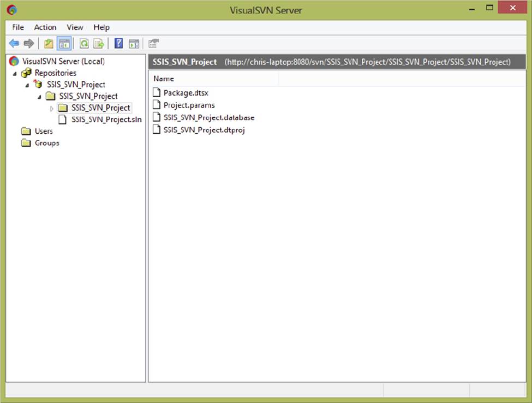Screen dimensions: 532x403
Task: Close the VisualSVN Server window
Action: tap(512, 8)
